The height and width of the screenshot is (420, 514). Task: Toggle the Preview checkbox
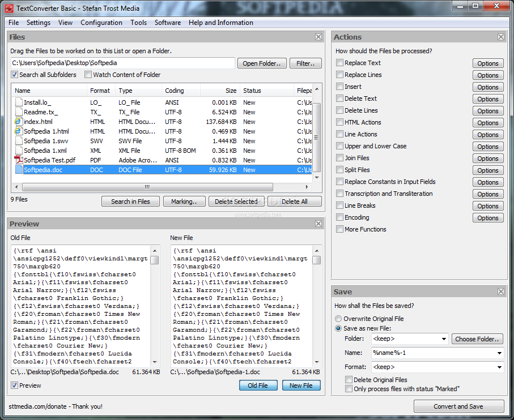(14, 385)
